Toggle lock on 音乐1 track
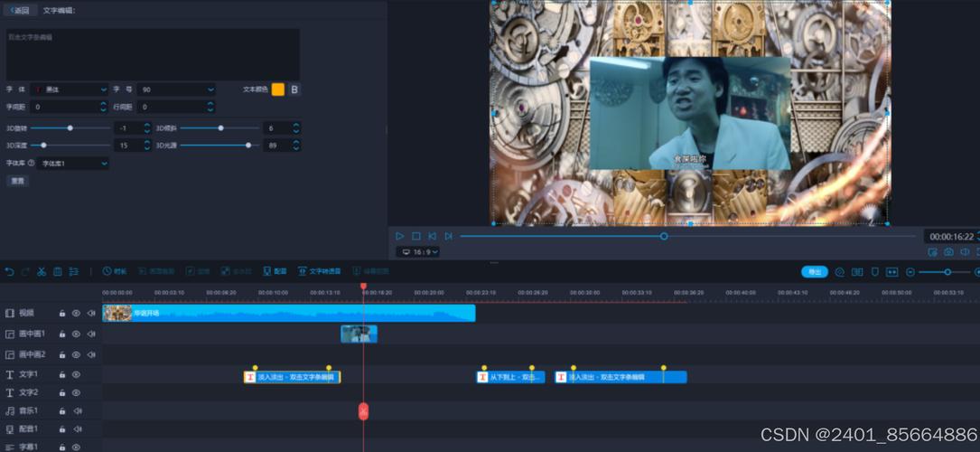Viewport: 980px width, 452px height. (62, 410)
